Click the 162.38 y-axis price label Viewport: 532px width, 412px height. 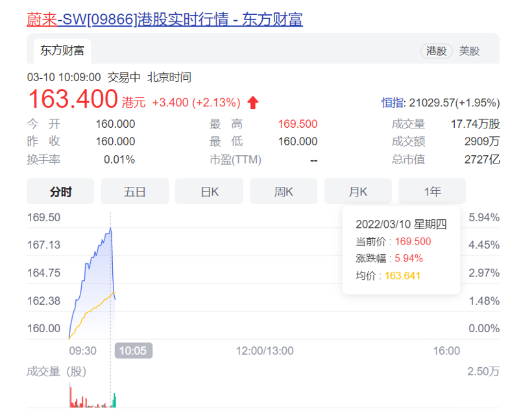click(x=43, y=300)
